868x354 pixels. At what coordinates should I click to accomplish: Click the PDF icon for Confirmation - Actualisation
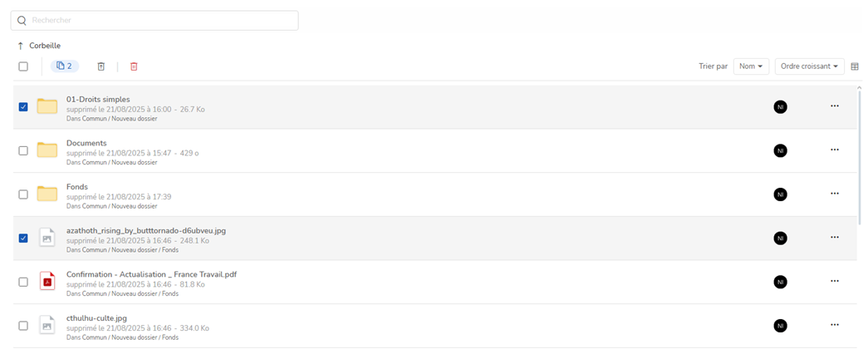pos(47,282)
